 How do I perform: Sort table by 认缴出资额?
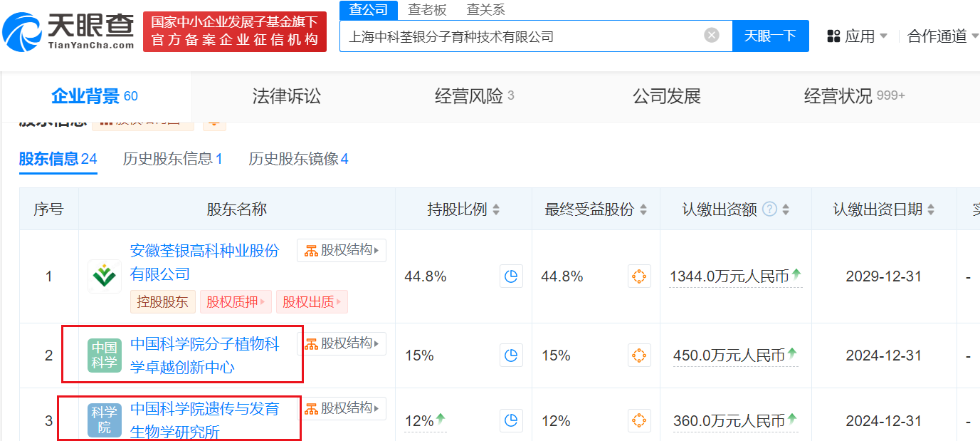(x=786, y=209)
